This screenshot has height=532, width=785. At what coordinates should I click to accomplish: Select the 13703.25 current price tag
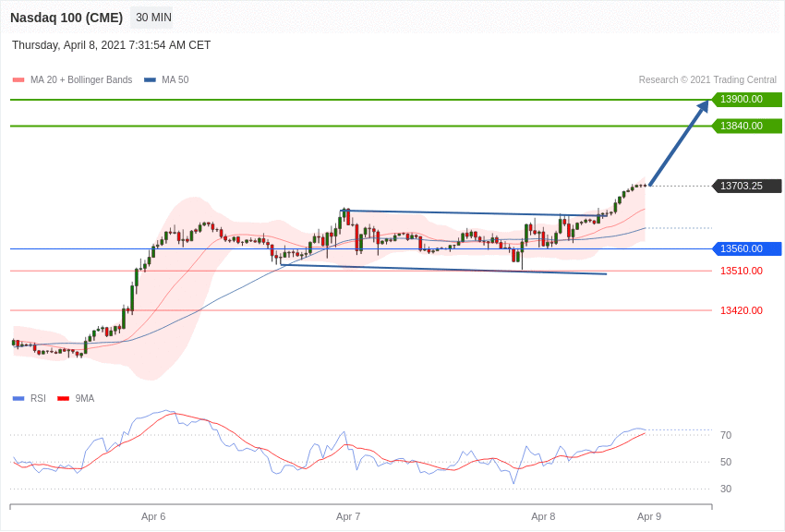[746, 186]
